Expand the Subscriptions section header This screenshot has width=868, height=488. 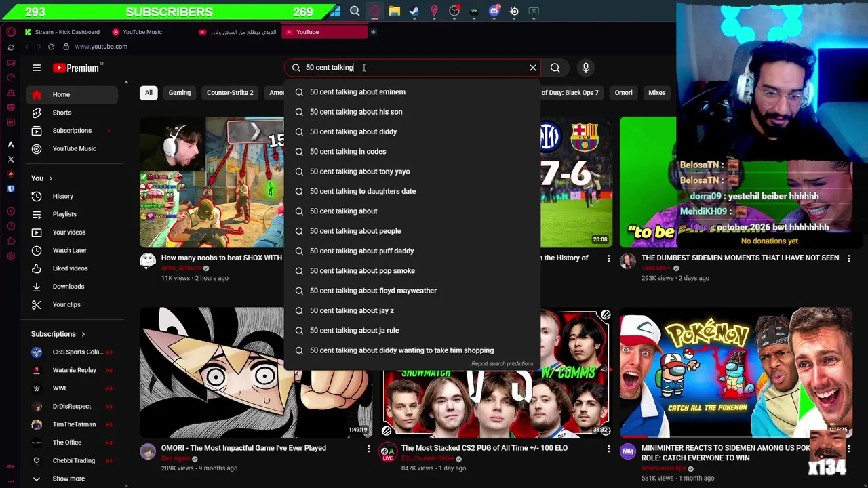tap(58, 334)
